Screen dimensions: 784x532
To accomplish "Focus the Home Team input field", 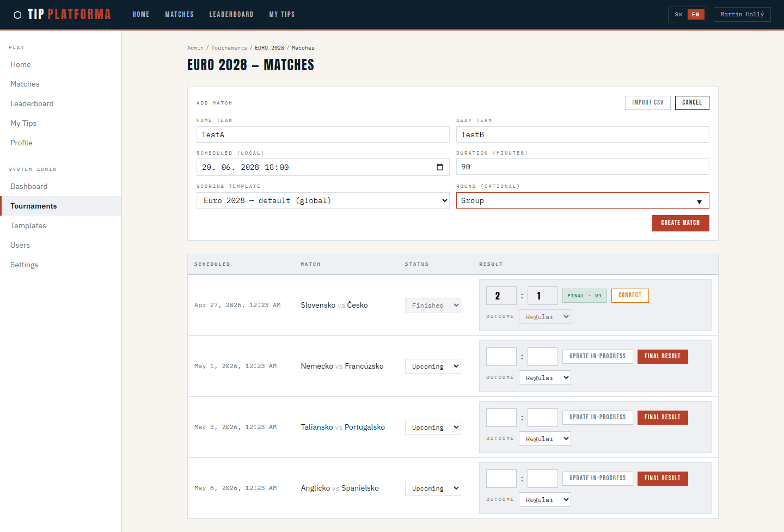I will (322, 134).
